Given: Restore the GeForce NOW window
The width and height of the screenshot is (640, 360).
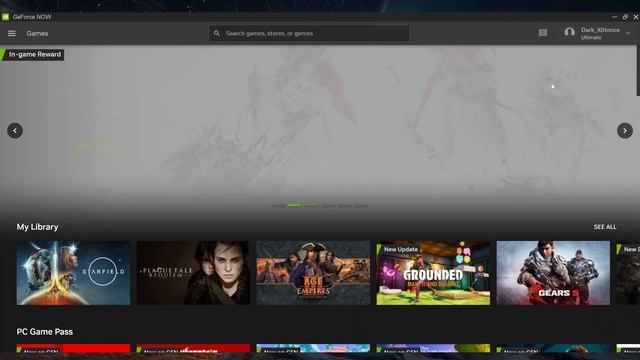Looking at the screenshot, I should tap(625, 17).
